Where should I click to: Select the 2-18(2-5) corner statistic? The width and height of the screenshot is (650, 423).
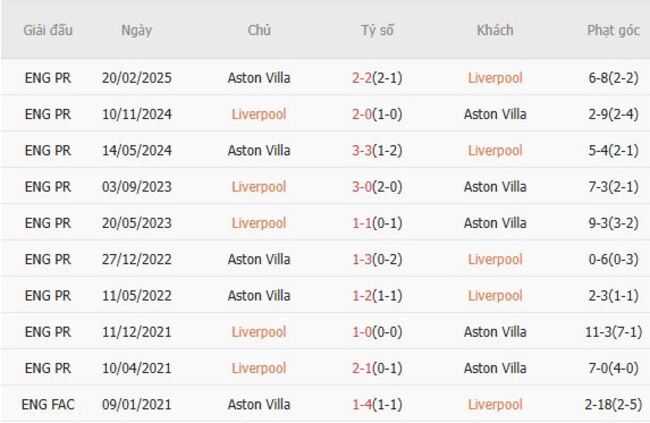pos(613,405)
